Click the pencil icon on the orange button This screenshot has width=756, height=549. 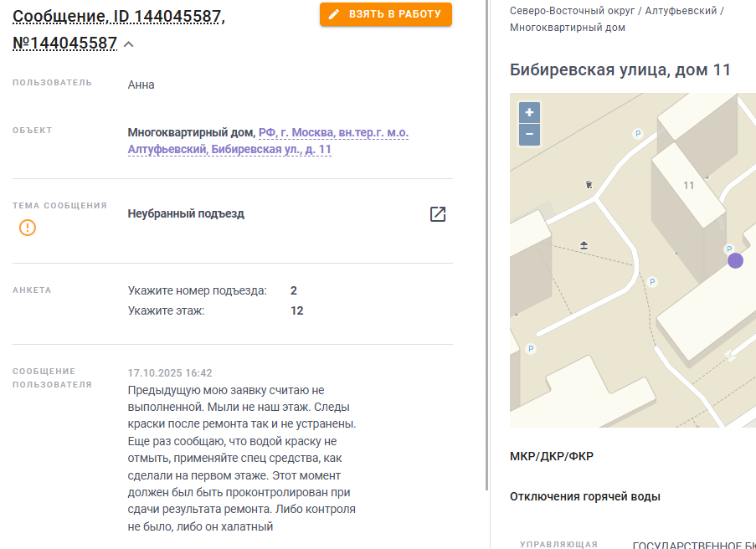tap(334, 15)
